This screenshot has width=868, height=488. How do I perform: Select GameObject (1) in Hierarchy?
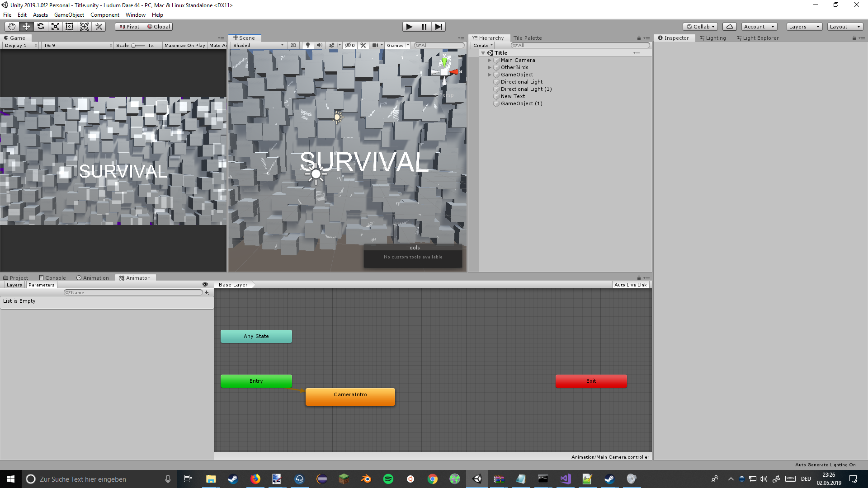tap(521, 103)
